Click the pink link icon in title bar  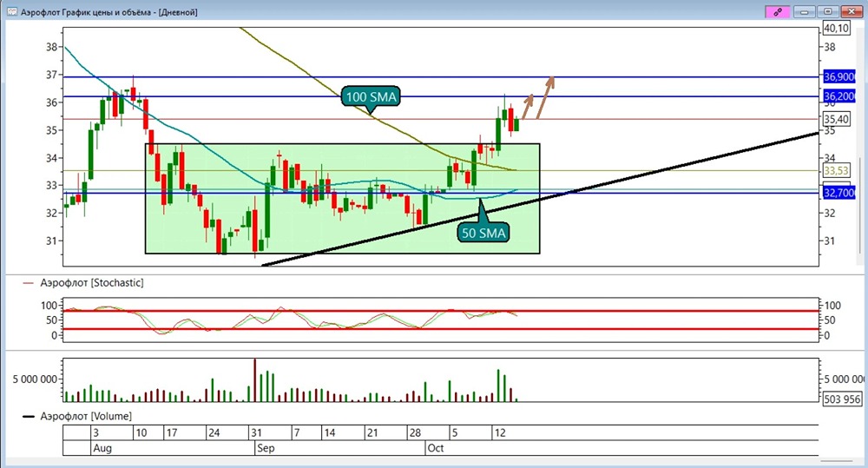point(777,11)
